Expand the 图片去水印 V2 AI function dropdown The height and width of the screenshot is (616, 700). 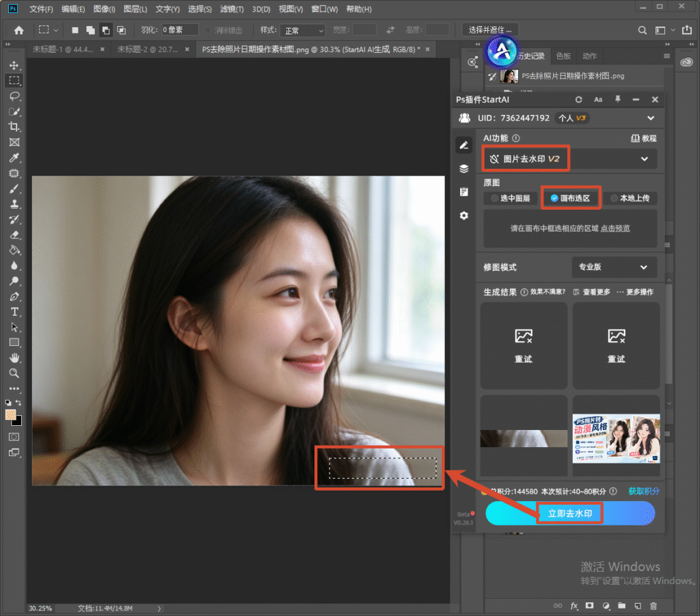(569, 159)
